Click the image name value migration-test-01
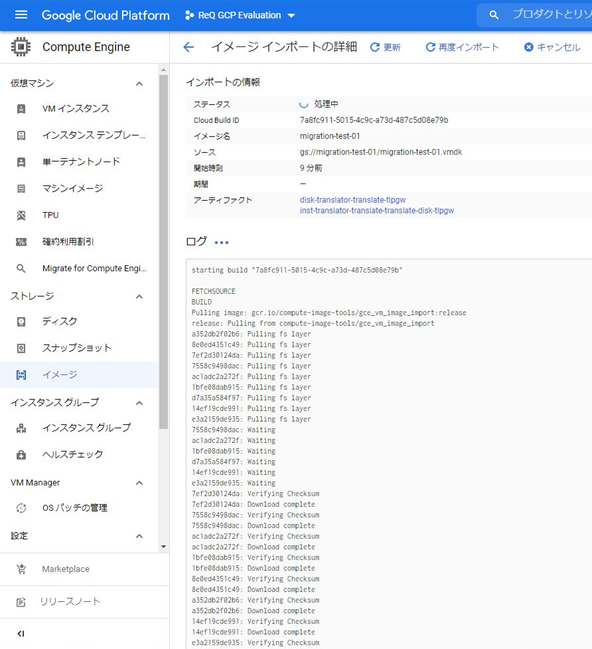Screen dimensions: 592x649 click(x=330, y=136)
